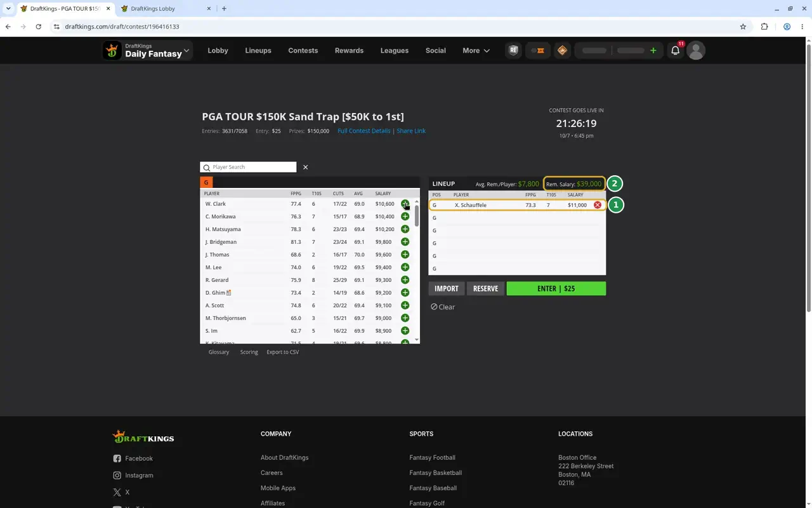Click in the Player Search field
Screen dimensions: 812x508
point(248,167)
